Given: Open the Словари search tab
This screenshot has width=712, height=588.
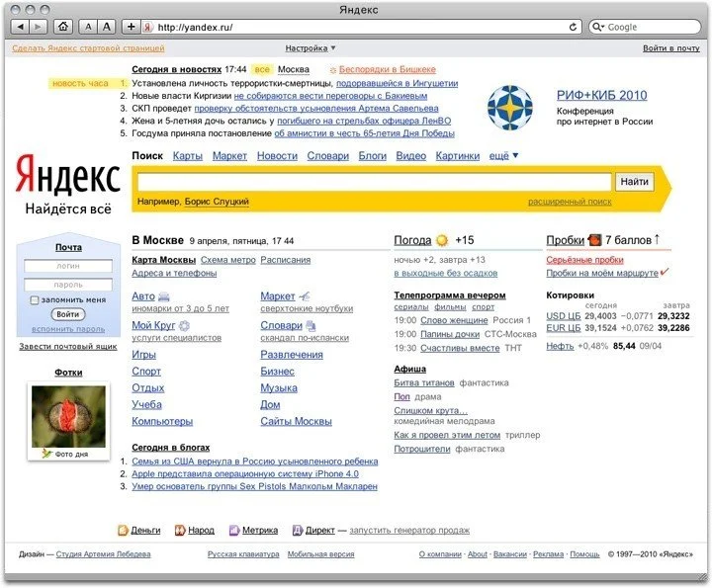Looking at the screenshot, I should coord(328,155).
